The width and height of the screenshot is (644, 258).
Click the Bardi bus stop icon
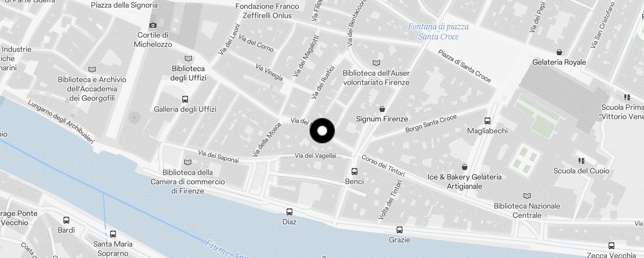(x=66, y=220)
